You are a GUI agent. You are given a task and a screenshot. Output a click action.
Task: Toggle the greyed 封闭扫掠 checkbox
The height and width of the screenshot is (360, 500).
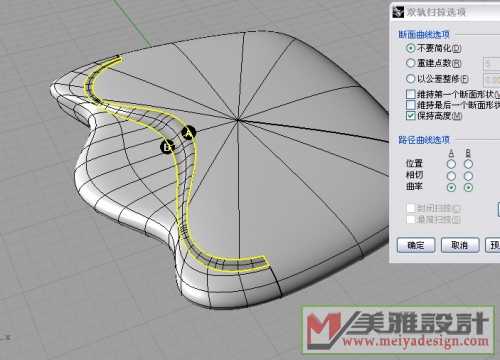pos(411,208)
